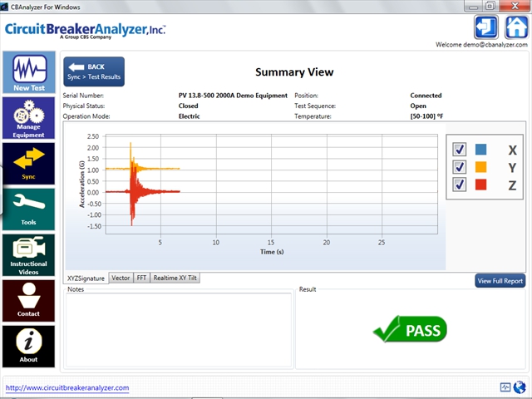This screenshot has height=399, width=532.
Task: Click the Position value Connected
Action: (x=426, y=96)
